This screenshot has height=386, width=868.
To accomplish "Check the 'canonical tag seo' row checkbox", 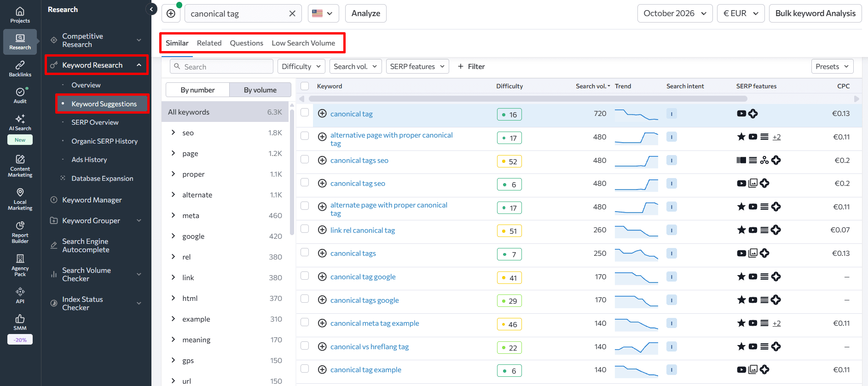I will [x=305, y=182].
